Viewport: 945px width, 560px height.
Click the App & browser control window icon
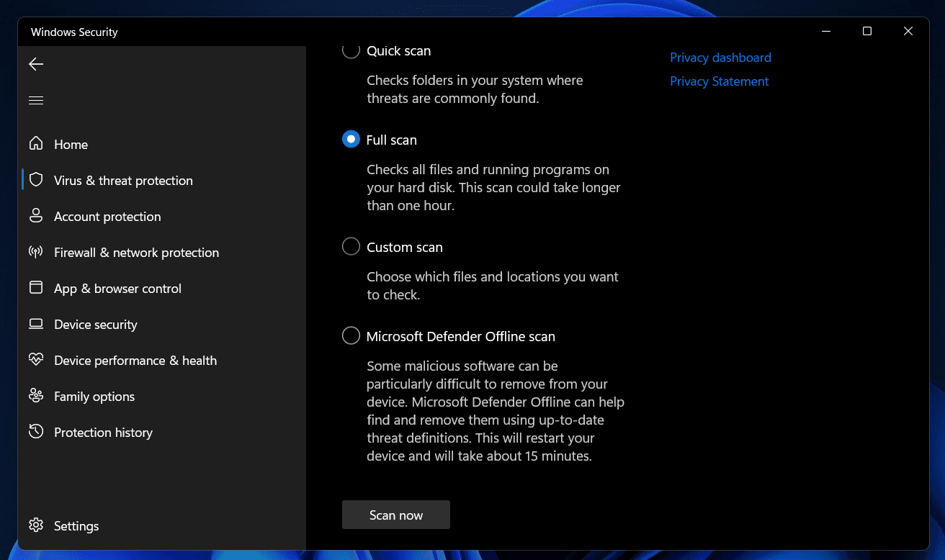tap(36, 288)
